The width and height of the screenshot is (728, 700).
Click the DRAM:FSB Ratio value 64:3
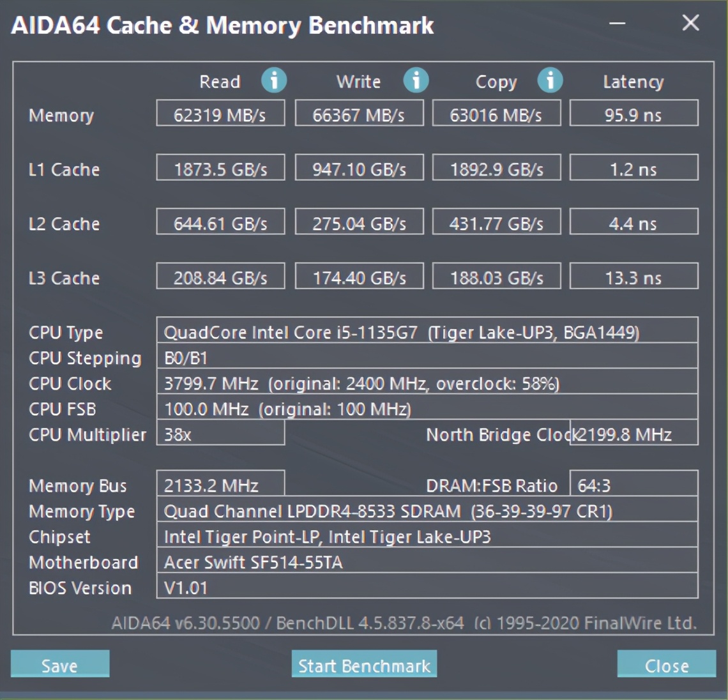tap(633, 485)
